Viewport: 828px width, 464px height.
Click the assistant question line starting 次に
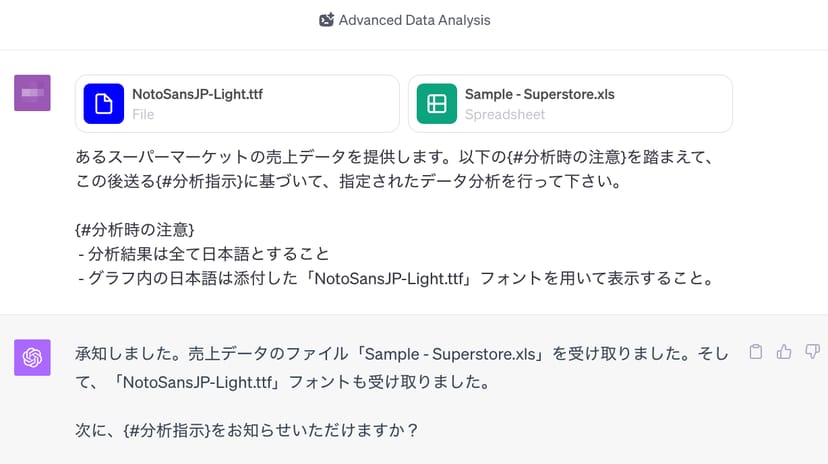pos(246,430)
